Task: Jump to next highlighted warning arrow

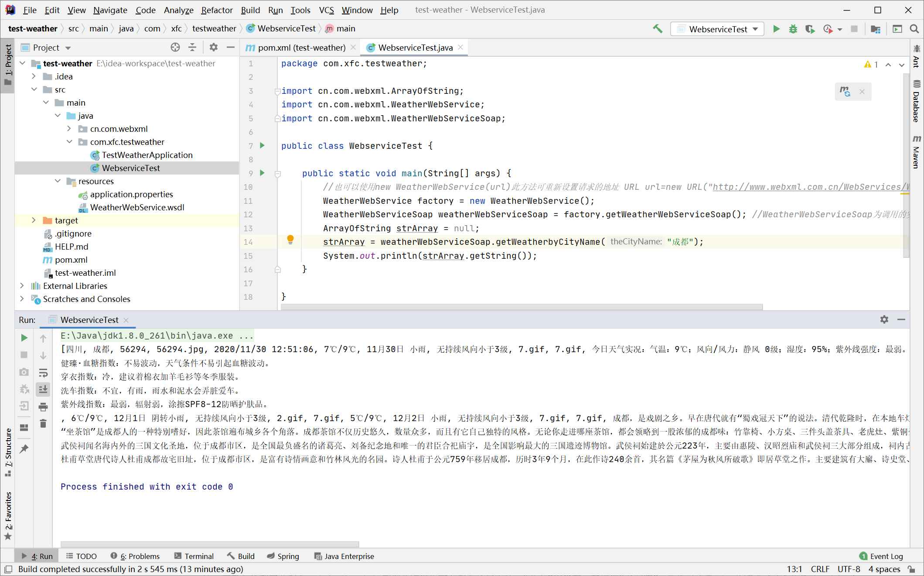Action: 902,65
